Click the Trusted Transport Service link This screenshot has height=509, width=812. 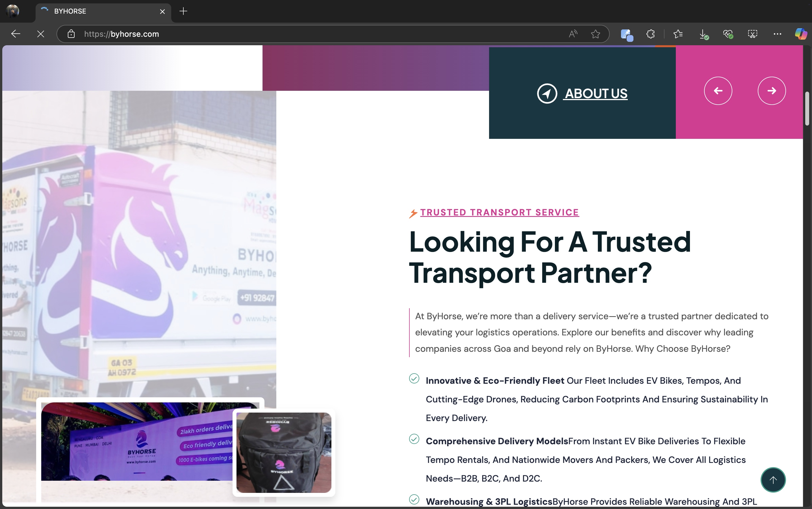[x=499, y=212]
